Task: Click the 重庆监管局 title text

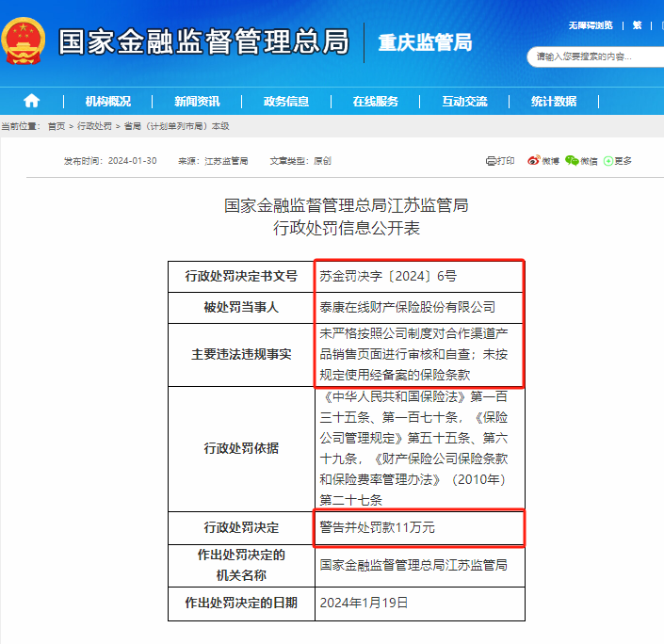Action: point(424,42)
